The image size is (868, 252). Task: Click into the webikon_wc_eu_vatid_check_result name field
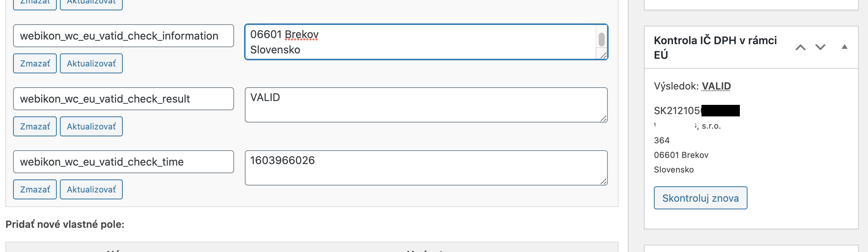[x=123, y=99]
